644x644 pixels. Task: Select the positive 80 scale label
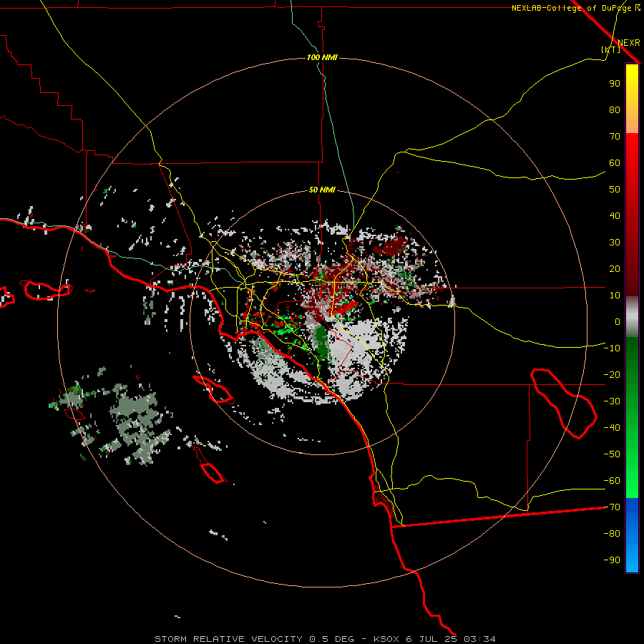pyautogui.click(x=615, y=109)
